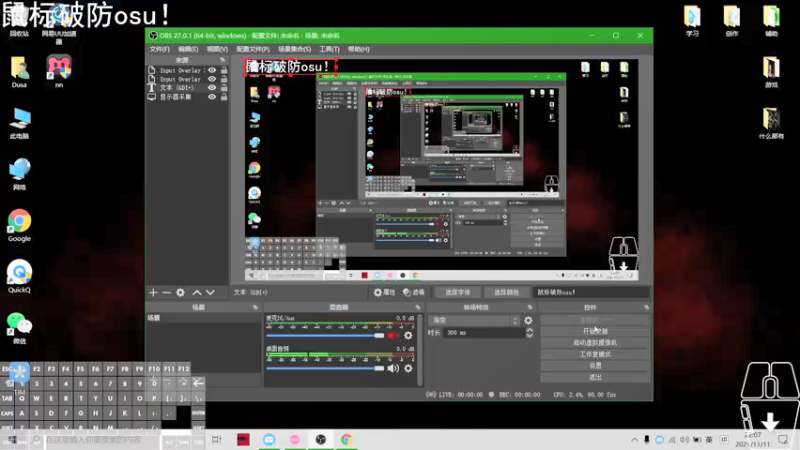Pop out the 场景 scenes dock

coord(255,307)
